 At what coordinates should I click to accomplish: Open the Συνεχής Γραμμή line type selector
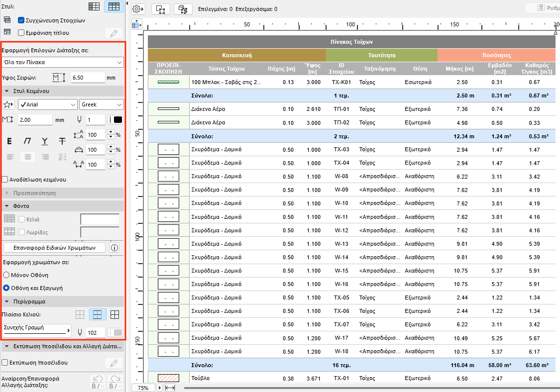[37, 330]
